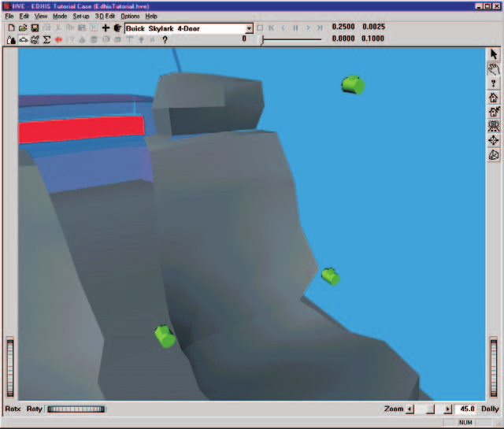
Task: Click the Zoom left arrow stepper
Action: click(x=409, y=409)
